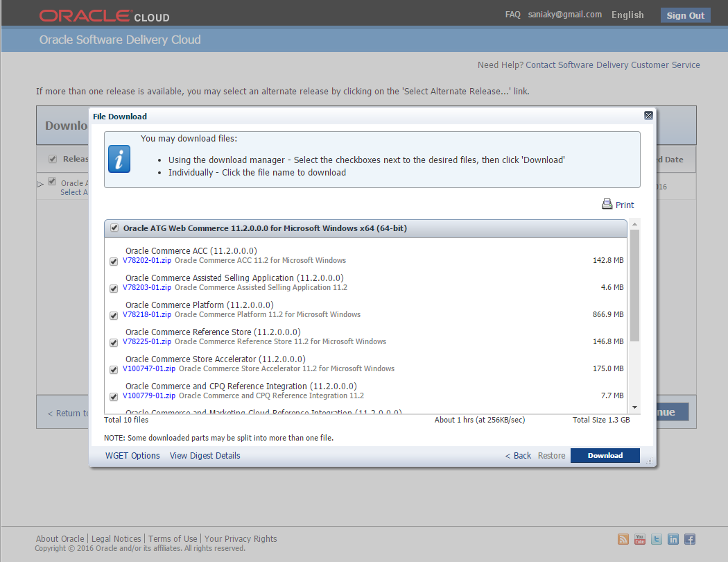Go Back in the download dialog
The height and width of the screenshot is (562, 728).
click(x=518, y=456)
